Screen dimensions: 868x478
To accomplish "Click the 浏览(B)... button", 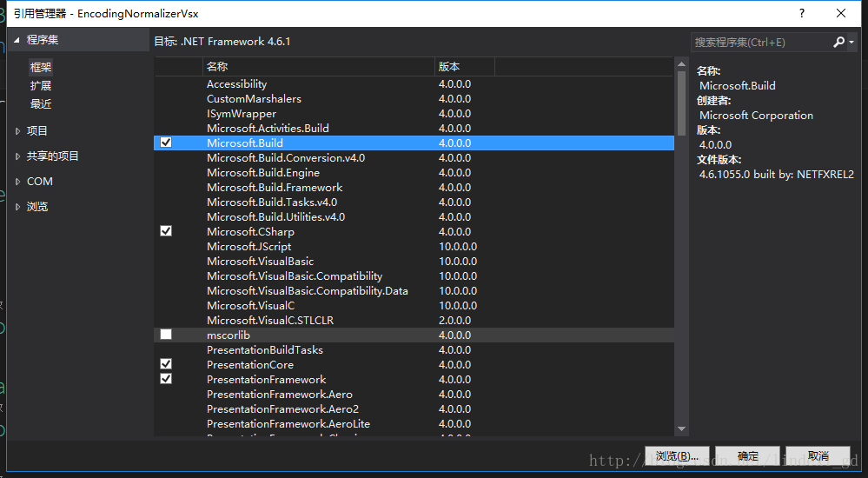I will (x=677, y=456).
